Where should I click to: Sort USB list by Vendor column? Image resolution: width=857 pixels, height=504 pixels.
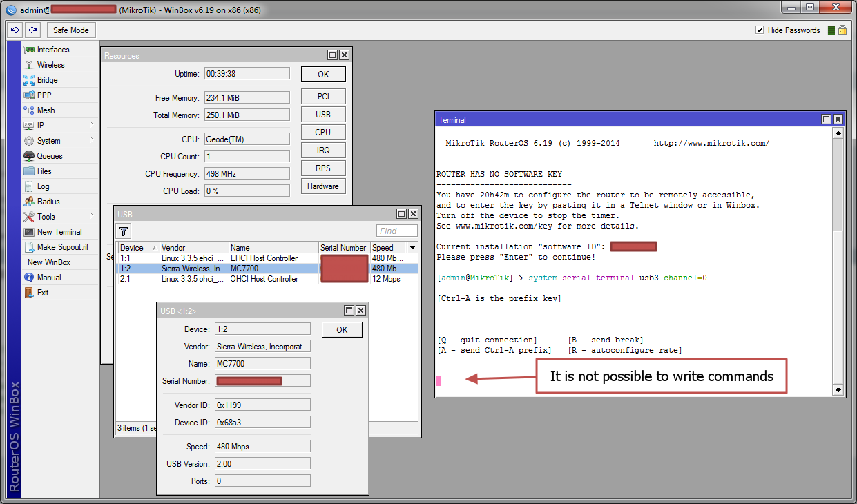[194, 248]
